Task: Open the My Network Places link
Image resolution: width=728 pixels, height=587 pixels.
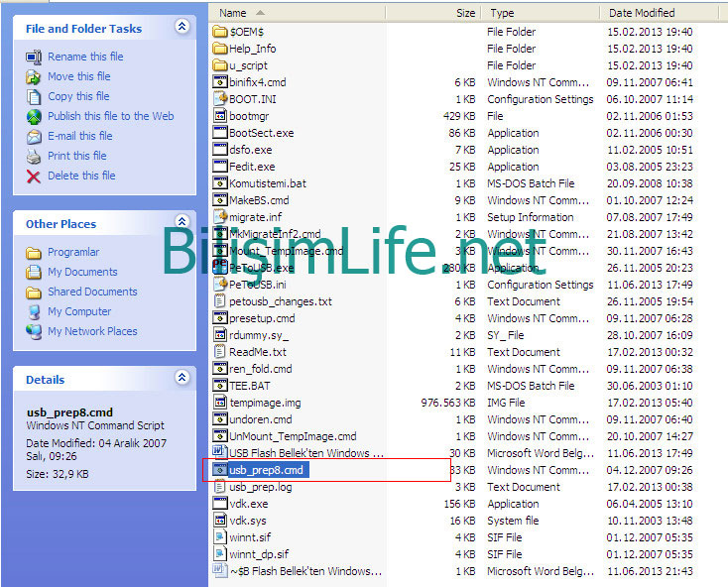Action: point(92,332)
